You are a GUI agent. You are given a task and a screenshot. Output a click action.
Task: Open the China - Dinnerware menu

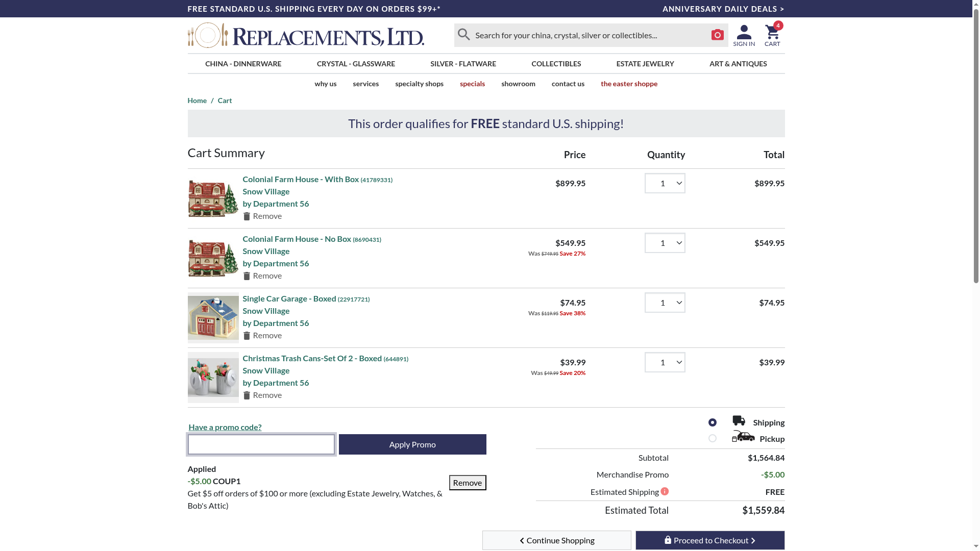243,64
